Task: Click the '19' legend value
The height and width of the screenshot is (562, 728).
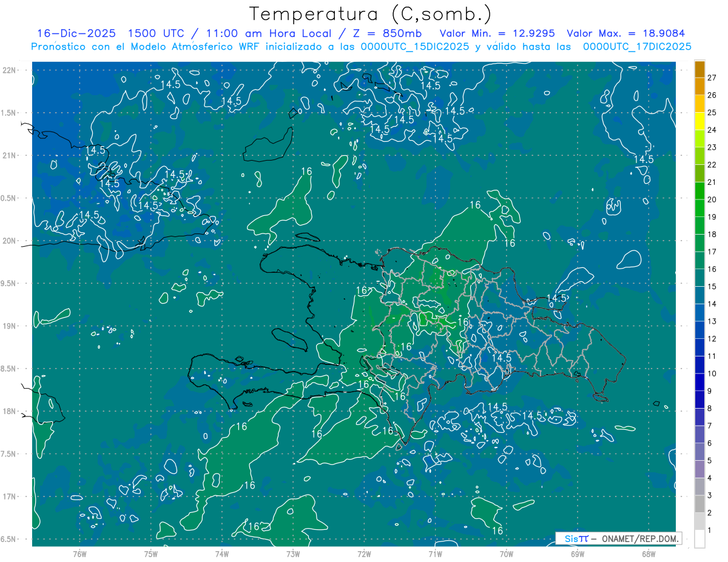Action: [x=712, y=216]
